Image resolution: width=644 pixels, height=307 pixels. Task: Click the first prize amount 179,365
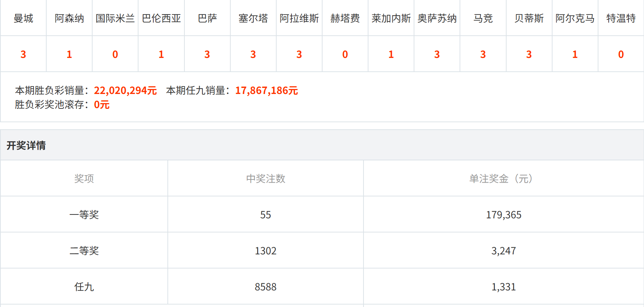504,214
